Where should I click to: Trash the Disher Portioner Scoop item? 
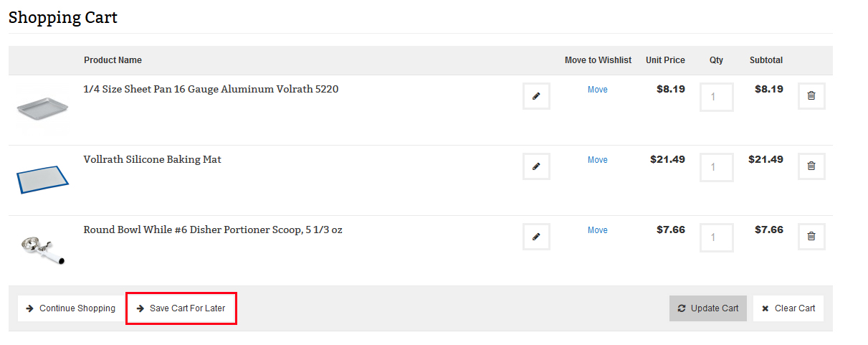pyautogui.click(x=811, y=237)
